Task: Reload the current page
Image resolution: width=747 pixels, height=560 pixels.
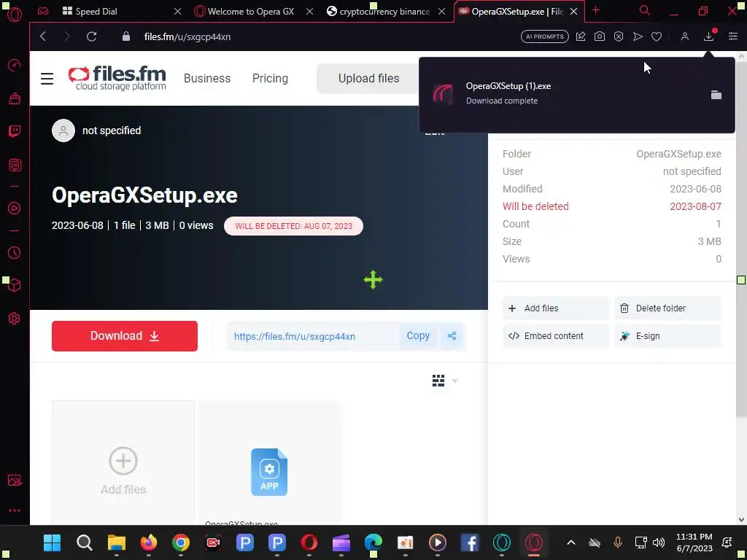Action: [91, 36]
